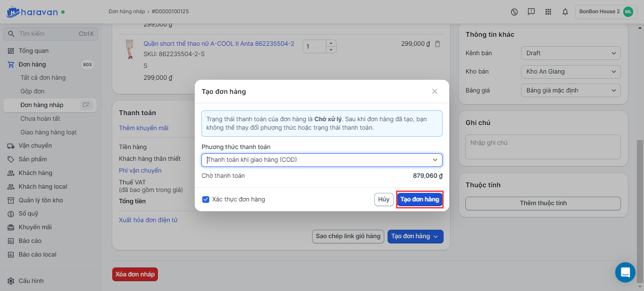Open the Kênh bán dropdown

click(x=570, y=53)
